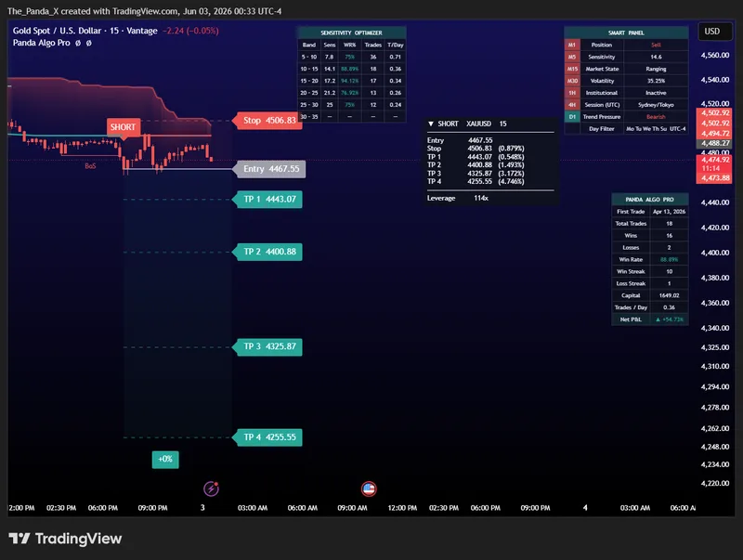Click the 76.92% win rate cell
The height and width of the screenshot is (560, 743).
pyautogui.click(x=350, y=93)
